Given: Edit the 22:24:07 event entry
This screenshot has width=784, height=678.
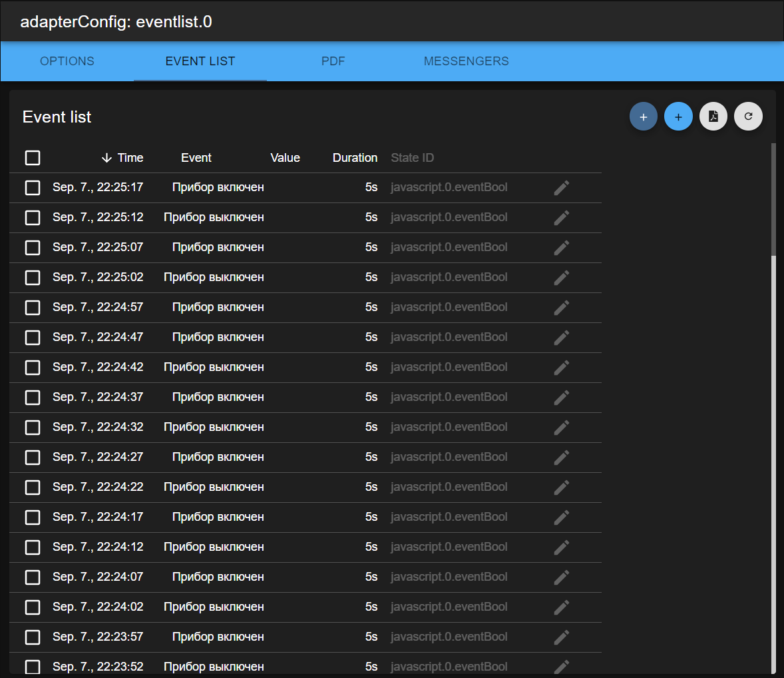Looking at the screenshot, I should tap(562, 577).
